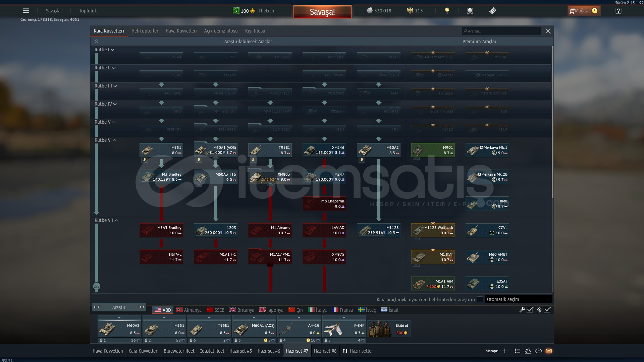Open the question mark help icon
This screenshot has width=644, height=362.
[619, 11]
